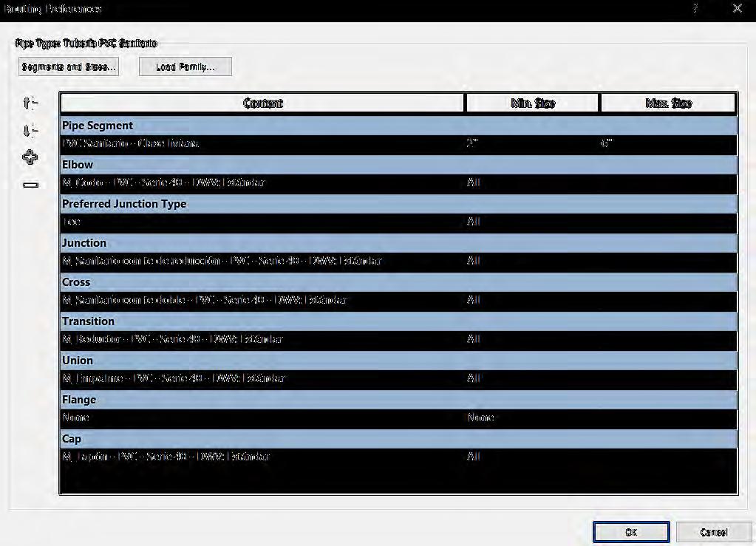Screen dimensions: 756x546
Task: Click the All min size for Cross row
Action: [x=532, y=300]
